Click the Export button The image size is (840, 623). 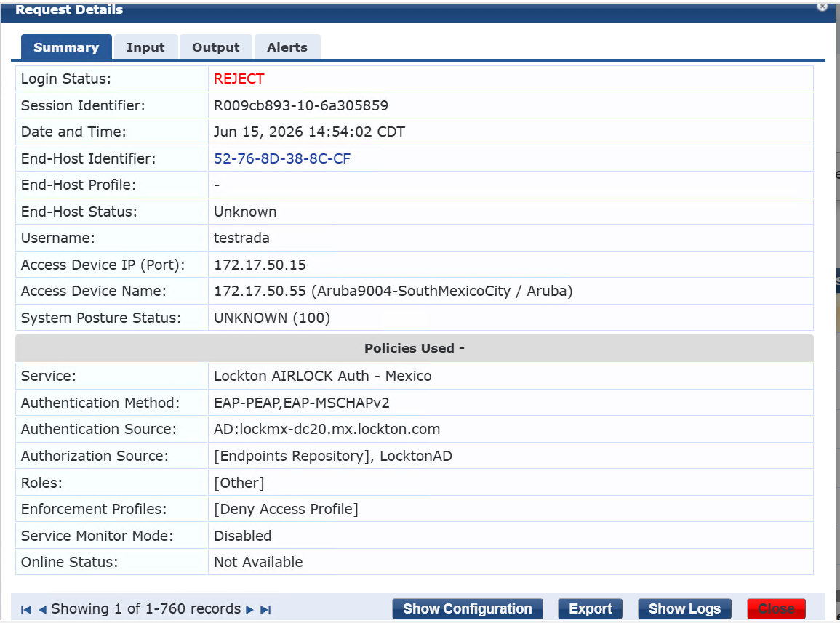coord(591,609)
